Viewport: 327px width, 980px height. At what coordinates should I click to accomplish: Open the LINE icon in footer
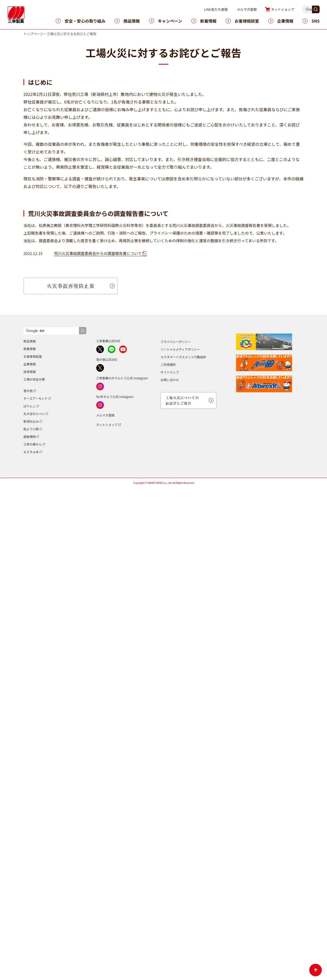click(x=112, y=349)
